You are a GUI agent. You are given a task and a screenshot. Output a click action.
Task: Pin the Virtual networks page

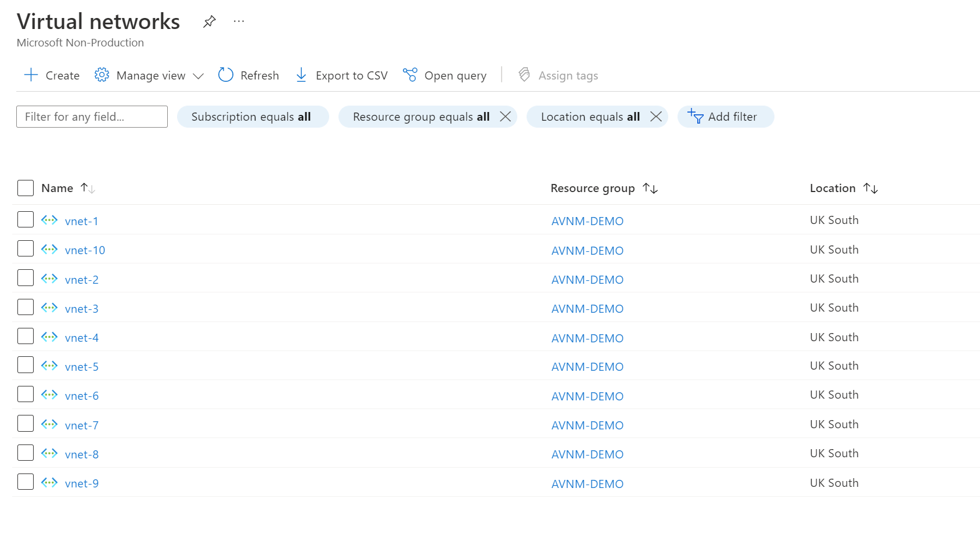[210, 21]
